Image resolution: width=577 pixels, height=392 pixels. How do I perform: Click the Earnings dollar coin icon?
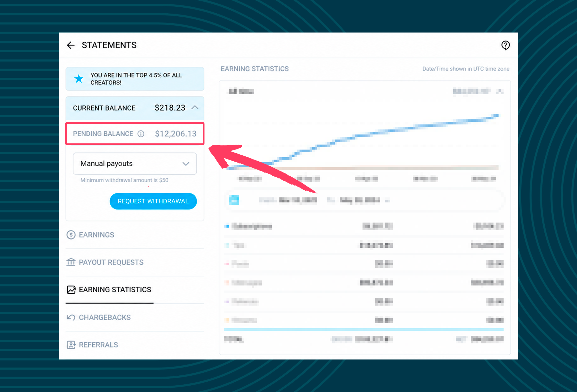pos(71,235)
